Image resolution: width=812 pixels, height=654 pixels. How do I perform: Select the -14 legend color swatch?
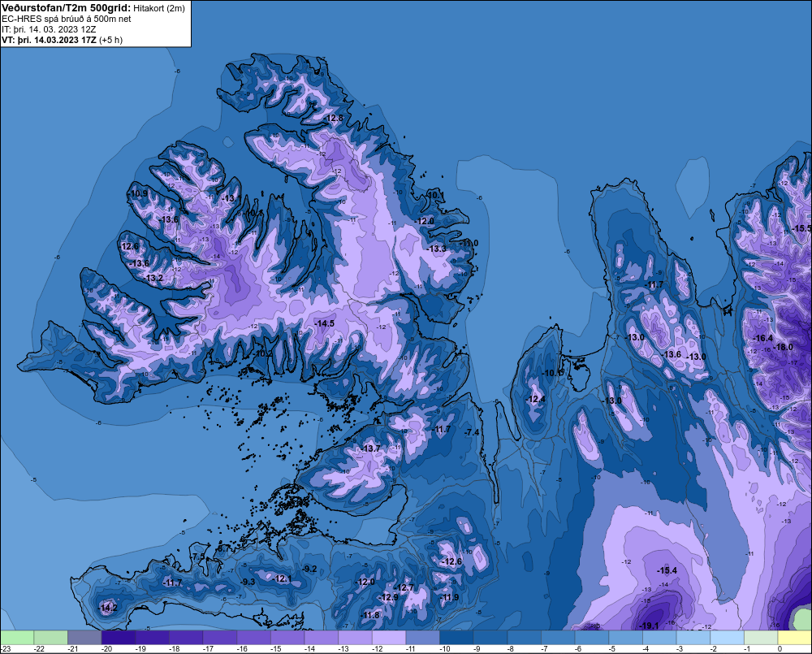pyautogui.click(x=321, y=637)
